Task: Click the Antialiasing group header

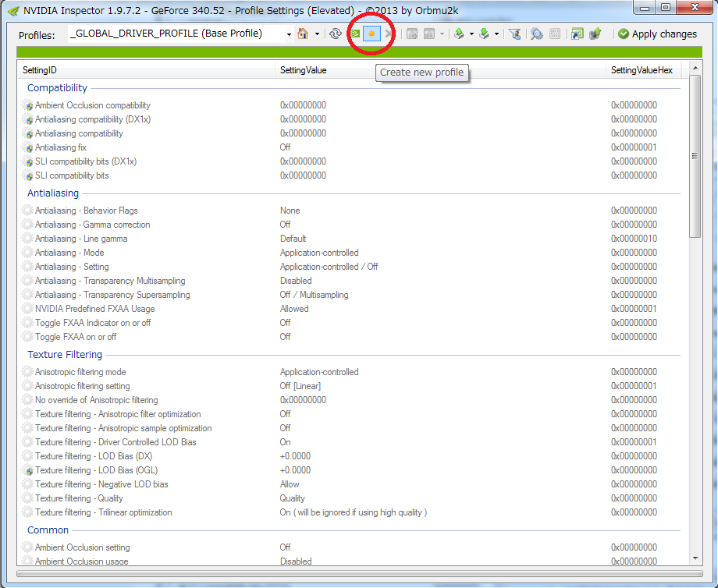Action: [x=53, y=193]
